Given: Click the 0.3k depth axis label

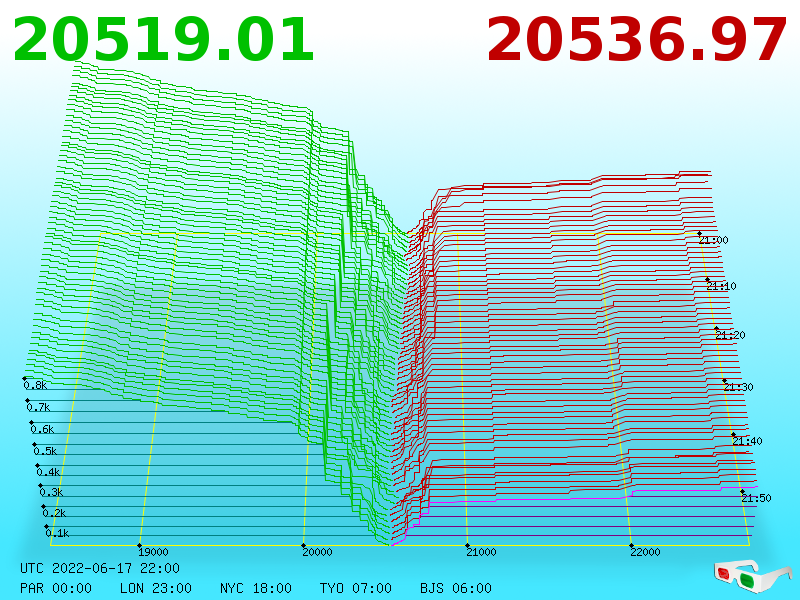Looking at the screenshot, I should [x=51, y=492].
